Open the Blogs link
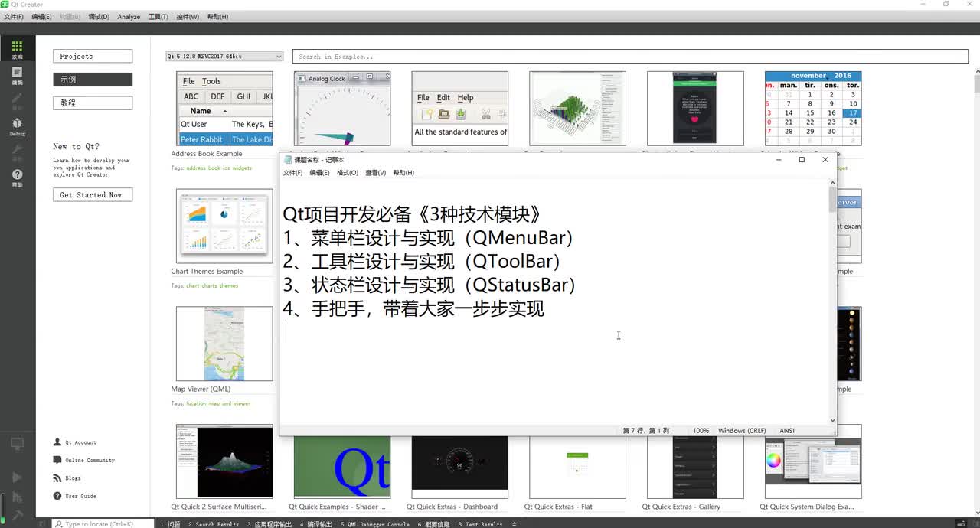Viewport: 980px width, 528px height. click(x=73, y=478)
